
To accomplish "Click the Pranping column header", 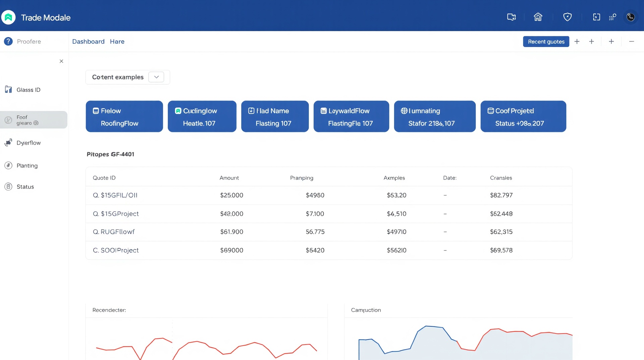I will pyautogui.click(x=302, y=178).
